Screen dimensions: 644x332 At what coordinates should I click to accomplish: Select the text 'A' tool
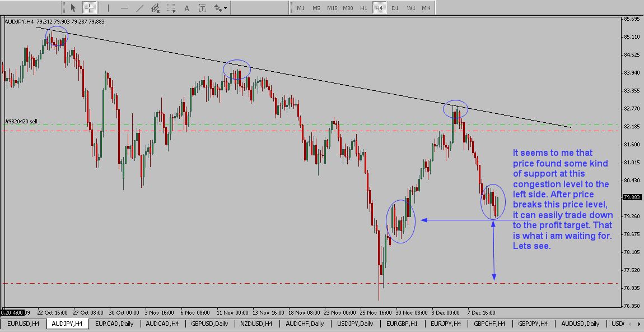186,8
